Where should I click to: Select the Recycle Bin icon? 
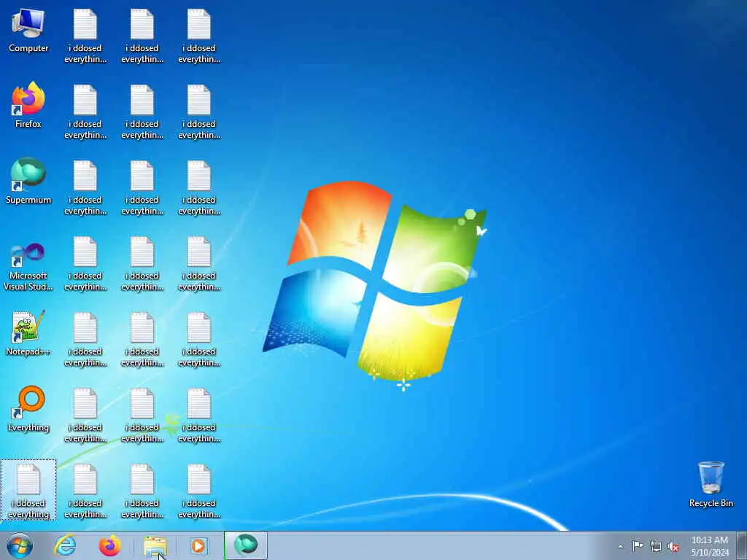coord(711,484)
